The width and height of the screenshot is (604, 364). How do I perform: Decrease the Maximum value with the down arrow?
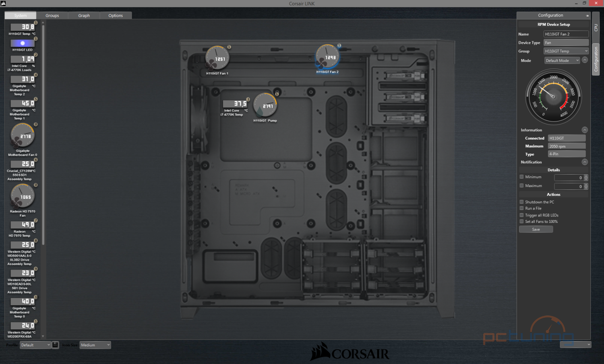[586, 188]
